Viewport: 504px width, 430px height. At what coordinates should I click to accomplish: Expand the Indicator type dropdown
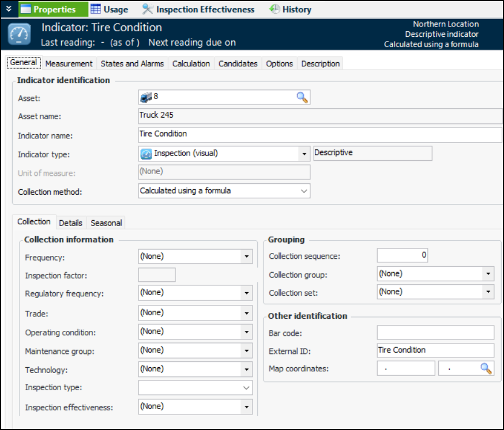tap(304, 154)
